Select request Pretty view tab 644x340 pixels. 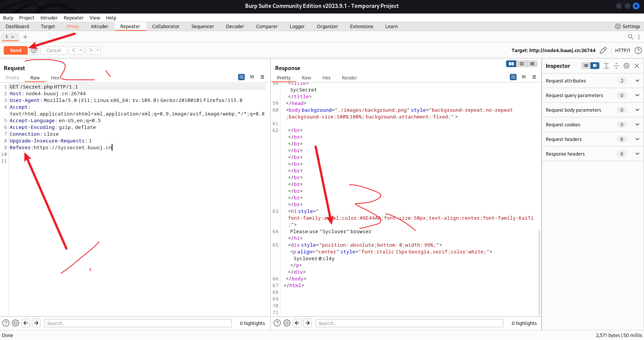pyautogui.click(x=12, y=78)
